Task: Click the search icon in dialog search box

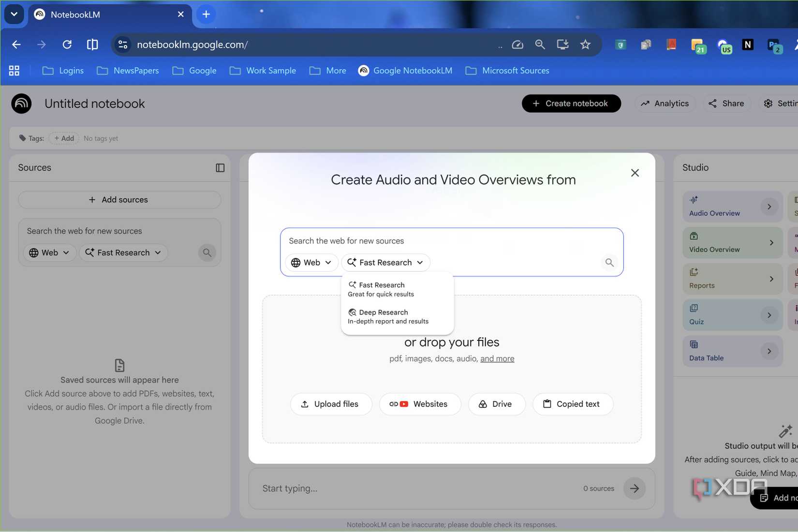Action: pyautogui.click(x=609, y=262)
